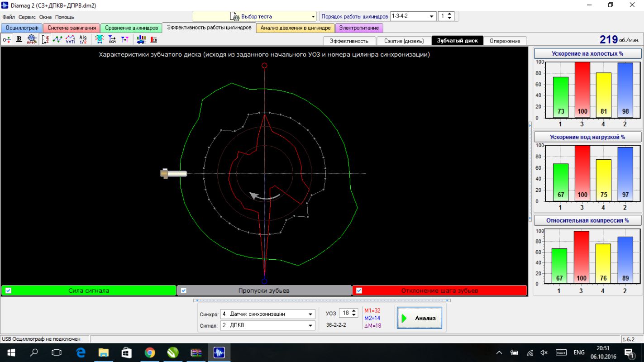The width and height of the screenshot is (644, 362).
Task: Switch to the Сравнение цилиндров tab
Action: click(x=131, y=28)
